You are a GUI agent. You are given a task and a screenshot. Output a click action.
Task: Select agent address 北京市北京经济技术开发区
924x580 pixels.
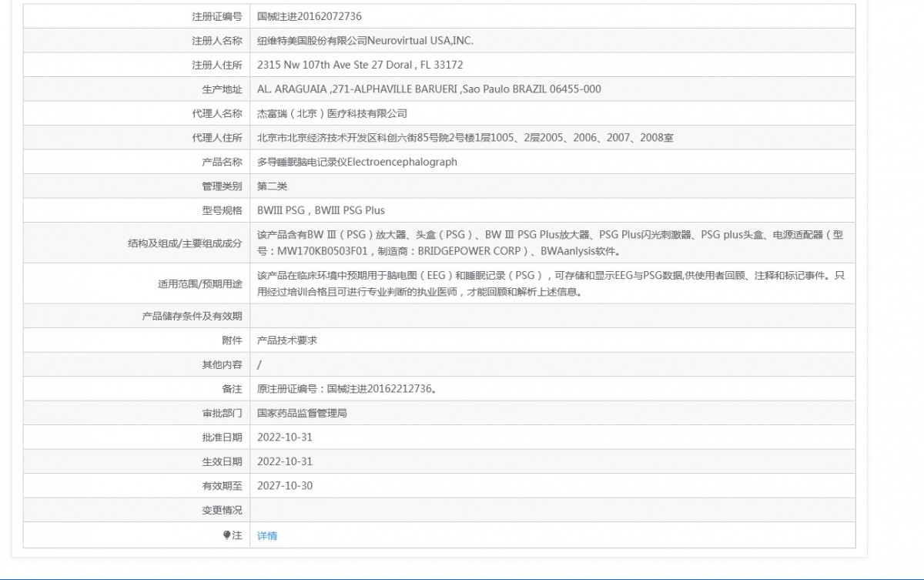coord(466,138)
